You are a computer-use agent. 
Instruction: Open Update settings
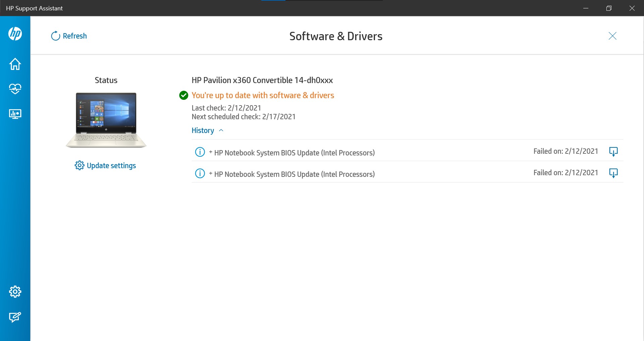pos(105,165)
